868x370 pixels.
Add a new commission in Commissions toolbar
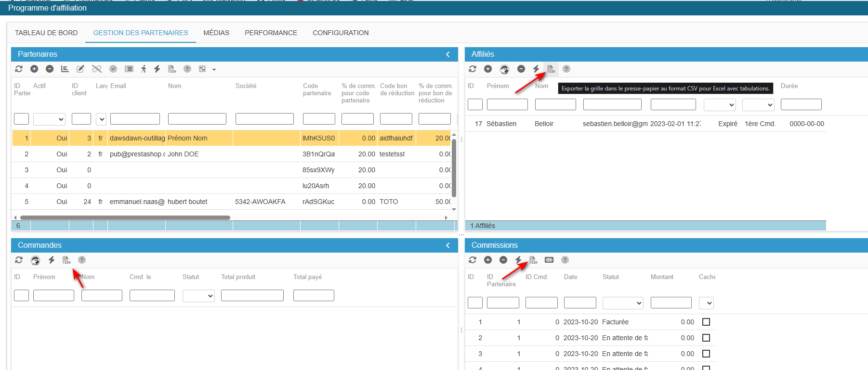[x=488, y=260]
